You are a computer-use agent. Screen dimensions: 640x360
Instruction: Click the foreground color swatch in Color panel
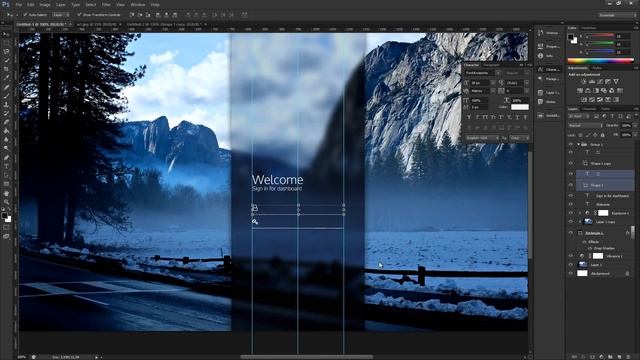(x=571, y=37)
